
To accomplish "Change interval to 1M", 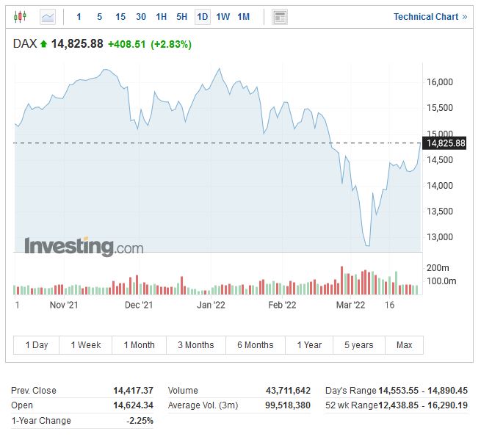I will click(244, 16).
